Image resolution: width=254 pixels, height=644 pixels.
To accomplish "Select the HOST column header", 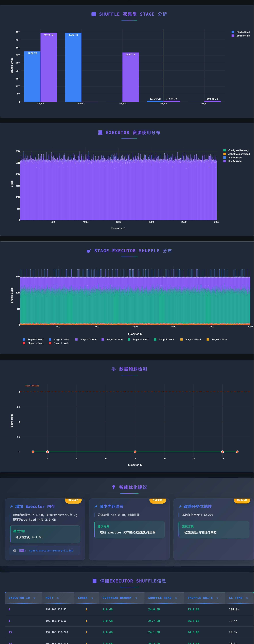I will pyautogui.click(x=50, y=598).
